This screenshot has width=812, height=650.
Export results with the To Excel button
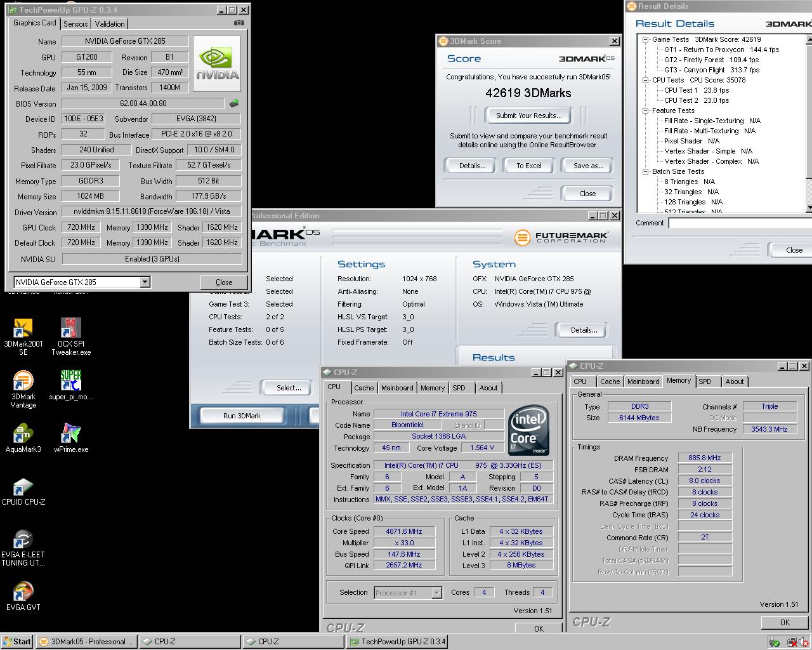[529, 166]
